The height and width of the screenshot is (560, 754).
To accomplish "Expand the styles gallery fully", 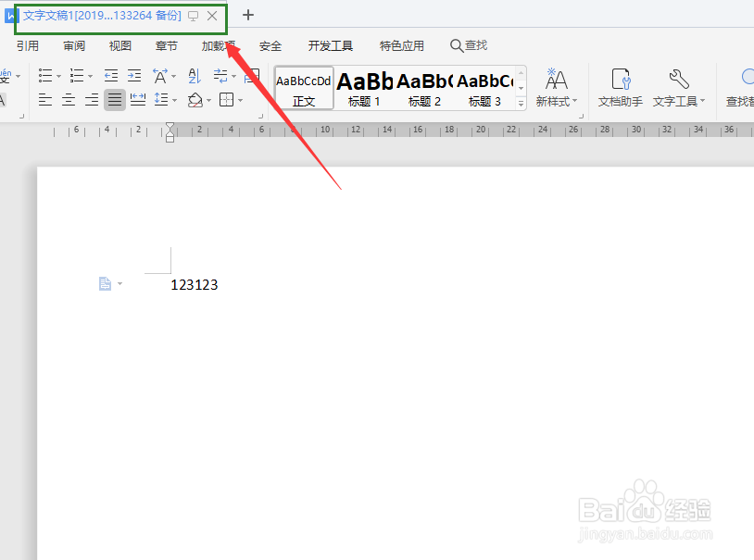I will pyautogui.click(x=521, y=103).
